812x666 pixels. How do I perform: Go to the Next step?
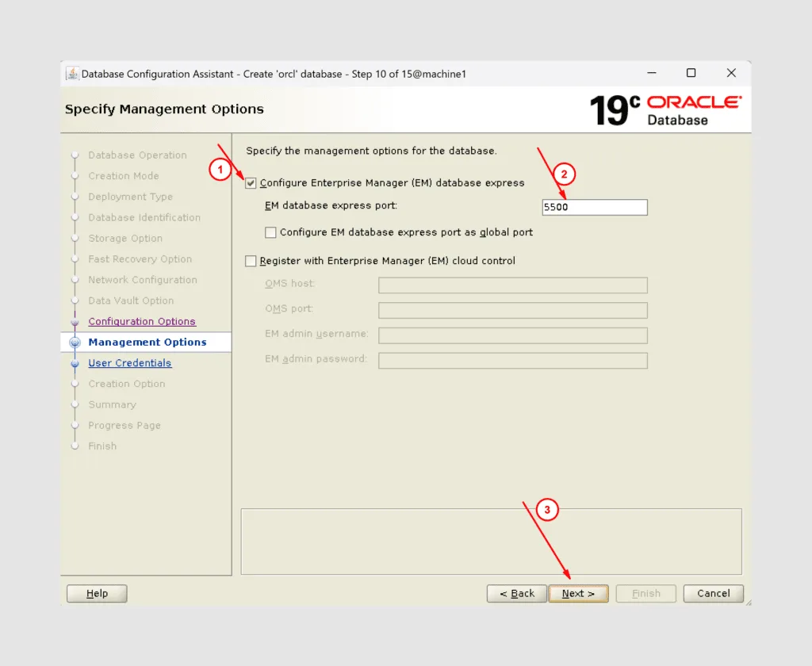click(x=578, y=594)
